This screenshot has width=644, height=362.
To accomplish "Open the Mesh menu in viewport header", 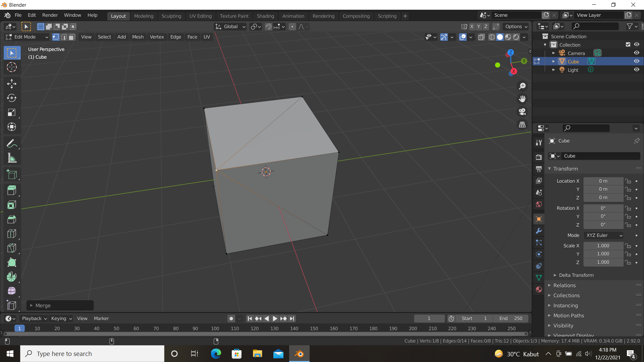I will click(138, 37).
